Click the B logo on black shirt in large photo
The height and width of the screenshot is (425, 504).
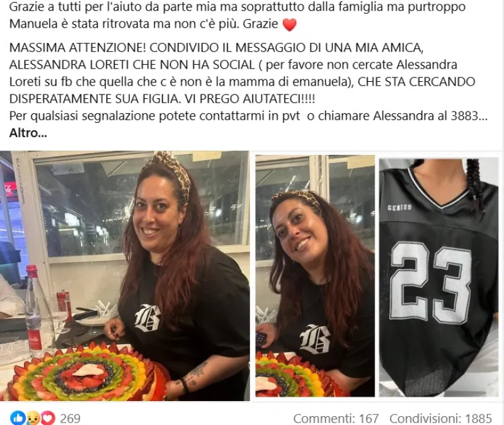tap(147, 317)
